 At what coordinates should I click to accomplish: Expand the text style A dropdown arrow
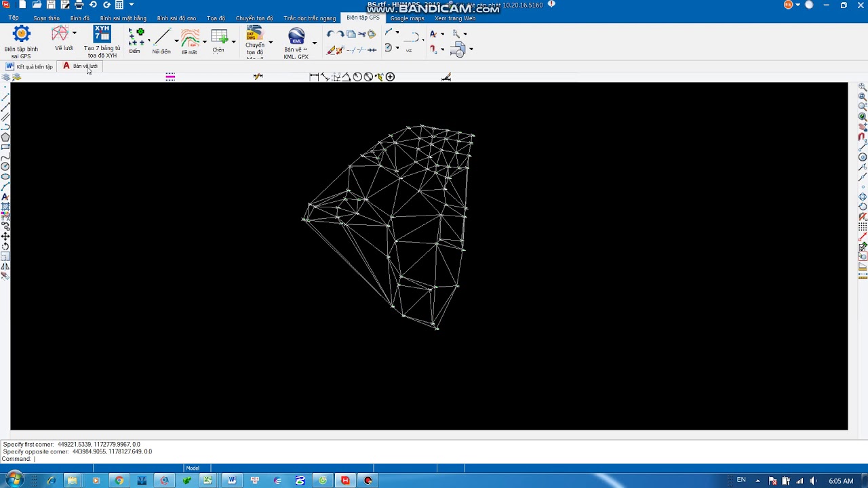(442, 34)
